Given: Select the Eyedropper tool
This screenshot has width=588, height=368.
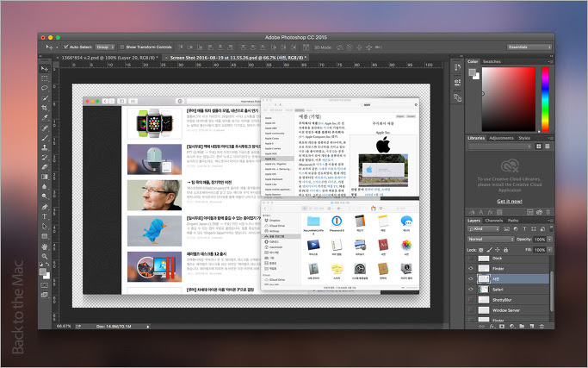Looking at the screenshot, I should coord(44,117).
